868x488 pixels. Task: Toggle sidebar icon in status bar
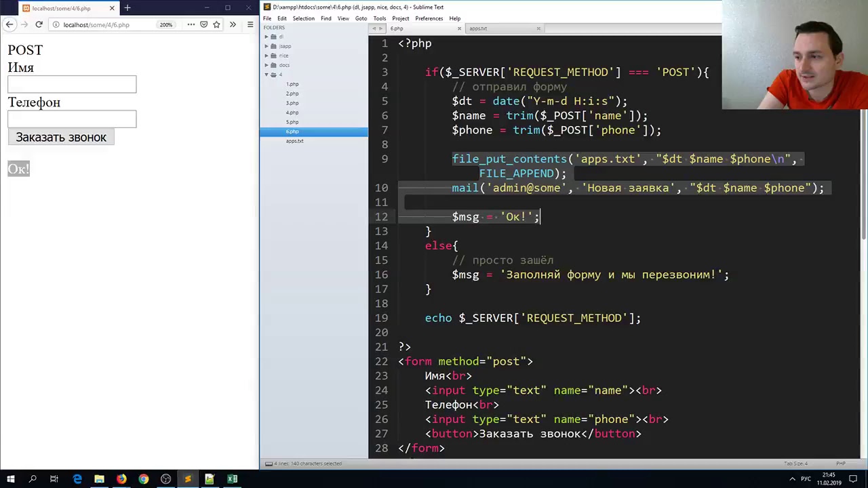pos(269,464)
